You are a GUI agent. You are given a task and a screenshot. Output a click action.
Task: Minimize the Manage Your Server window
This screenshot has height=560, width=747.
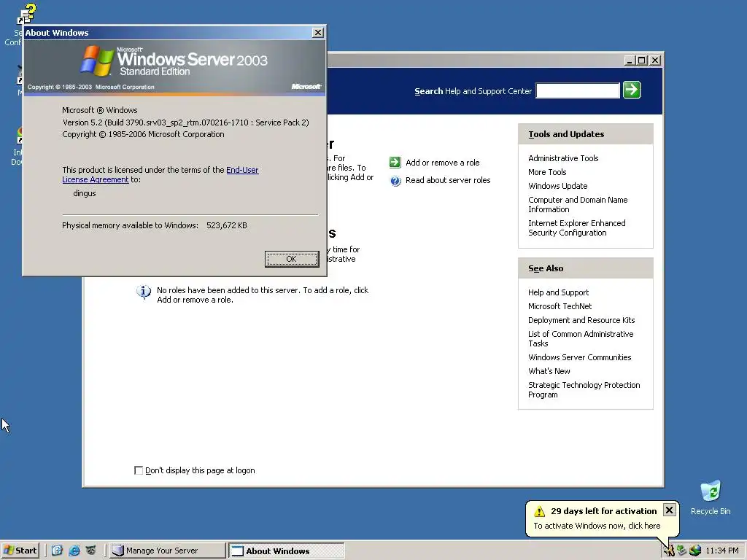[x=630, y=61]
